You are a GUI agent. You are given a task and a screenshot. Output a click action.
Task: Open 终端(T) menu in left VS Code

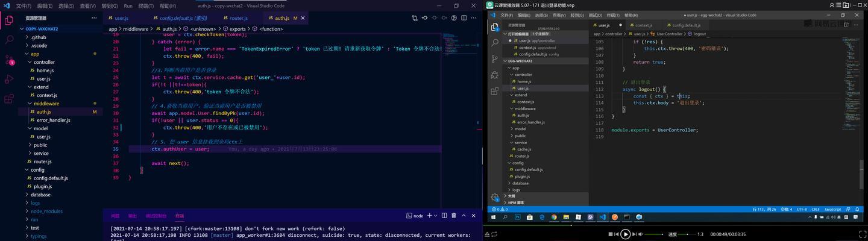[146, 5]
